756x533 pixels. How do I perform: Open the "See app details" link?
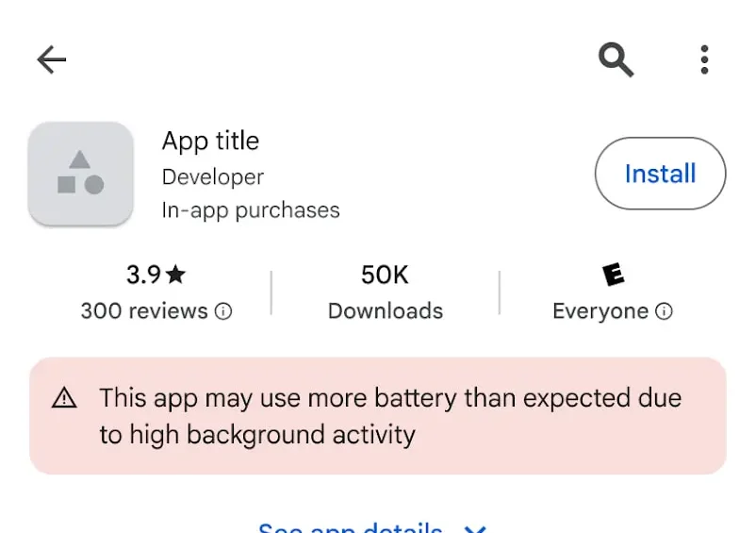tap(351, 527)
